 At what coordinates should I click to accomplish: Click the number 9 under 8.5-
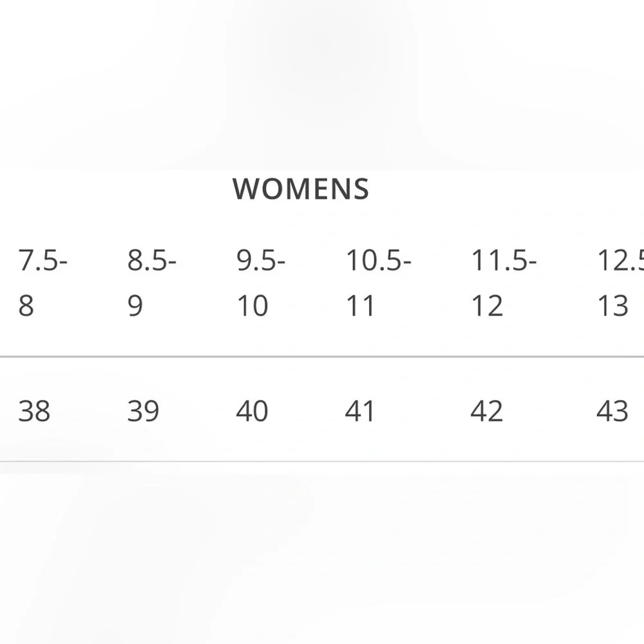point(135,305)
